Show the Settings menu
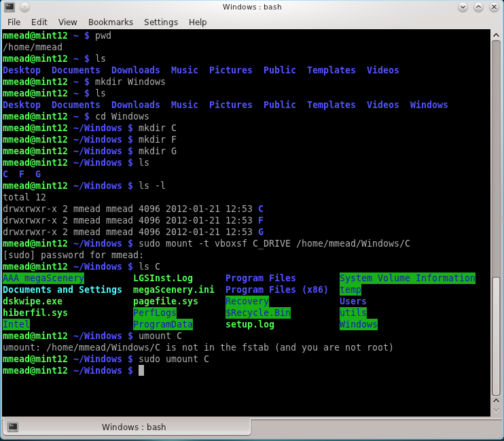This screenshot has height=441, width=504. click(160, 22)
